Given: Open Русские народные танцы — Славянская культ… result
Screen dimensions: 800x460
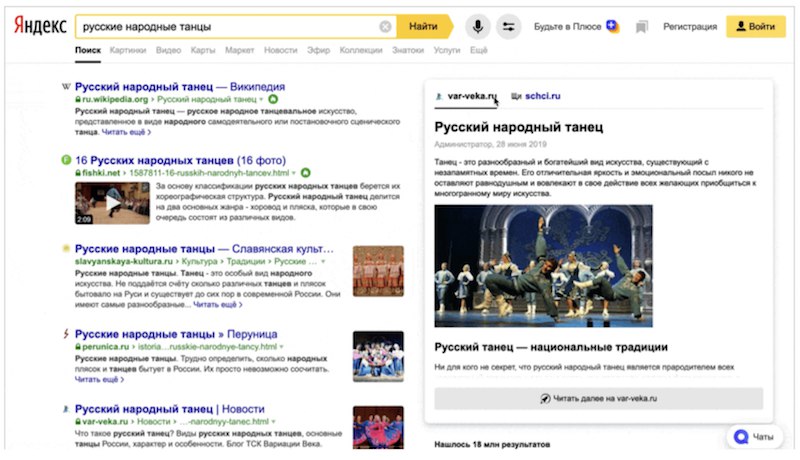Looking at the screenshot, I should pos(204,249).
